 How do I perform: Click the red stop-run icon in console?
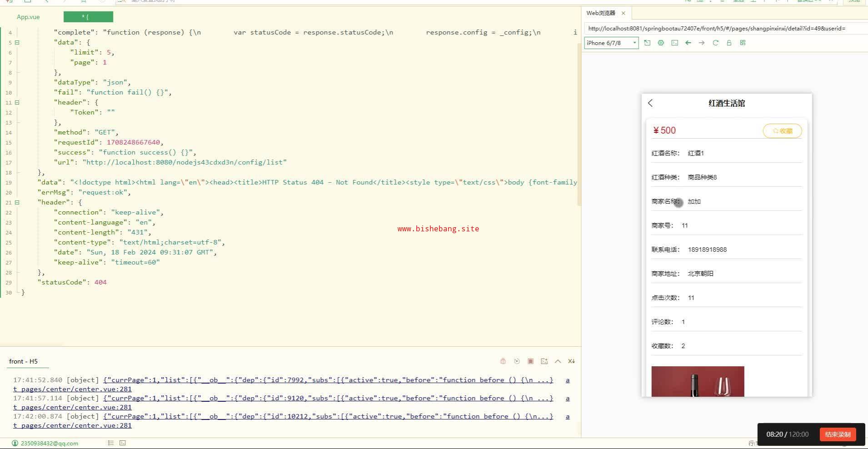[530, 361]
